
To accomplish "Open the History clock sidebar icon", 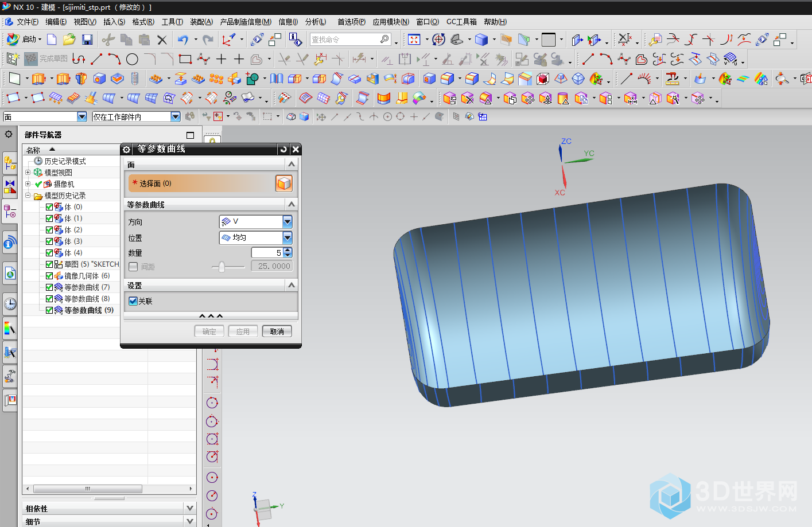I will [x=10, y=303].
